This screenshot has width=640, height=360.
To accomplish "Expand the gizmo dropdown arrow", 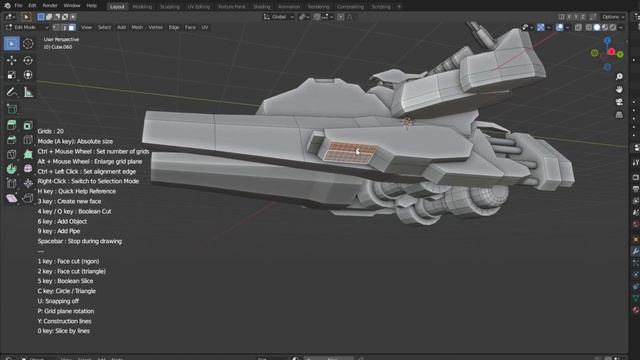I will (548, 27).
